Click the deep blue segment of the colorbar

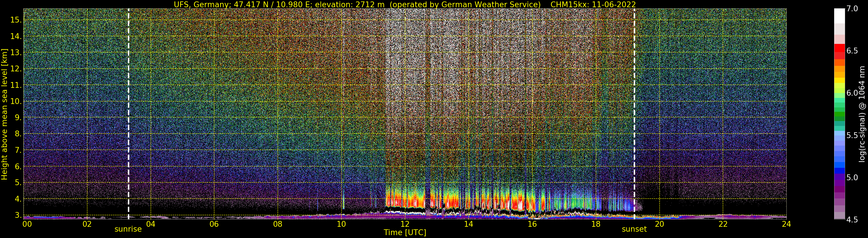pos(839,170)
